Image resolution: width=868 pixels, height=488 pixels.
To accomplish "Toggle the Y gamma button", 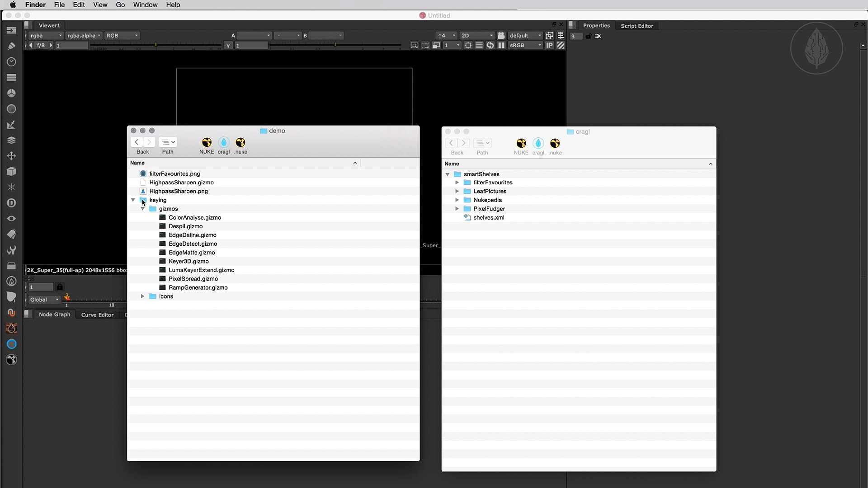I will click(228, 46).
